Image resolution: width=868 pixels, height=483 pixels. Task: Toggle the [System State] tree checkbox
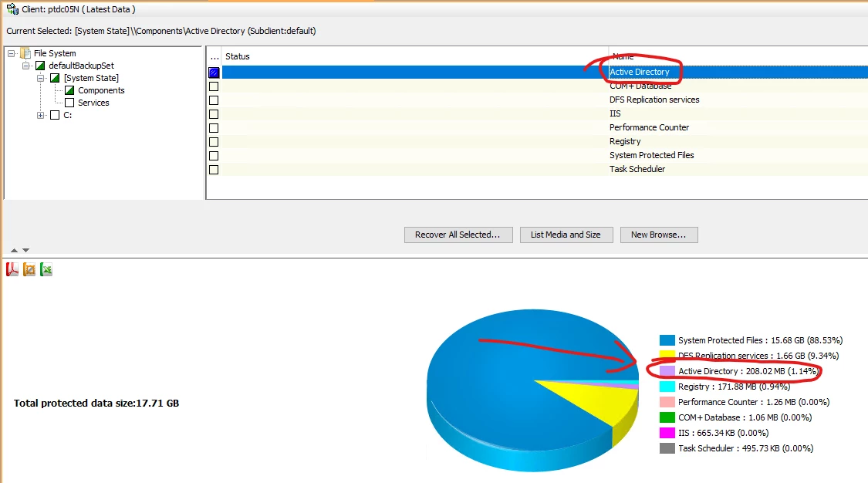click(x=55, y=78)
